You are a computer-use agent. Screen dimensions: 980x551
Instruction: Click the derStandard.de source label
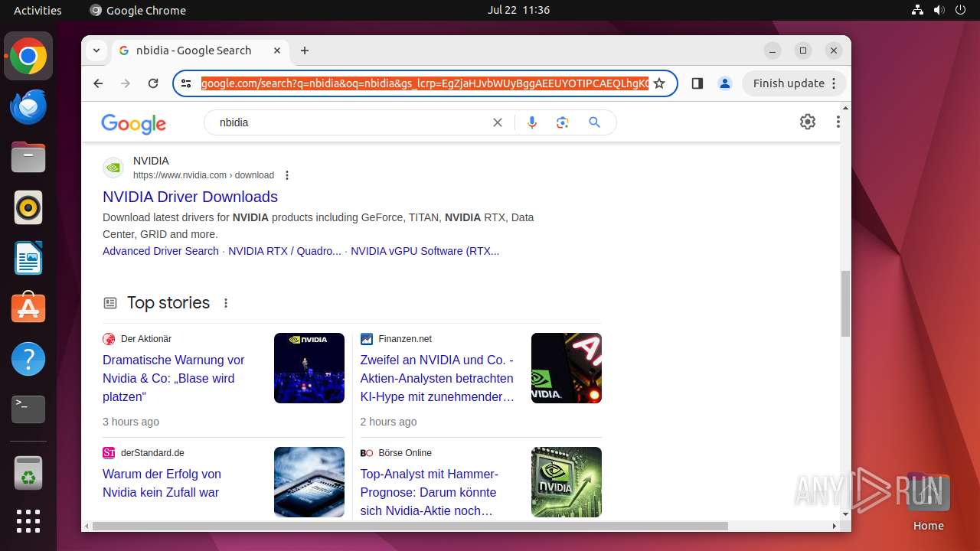[152, 453]
